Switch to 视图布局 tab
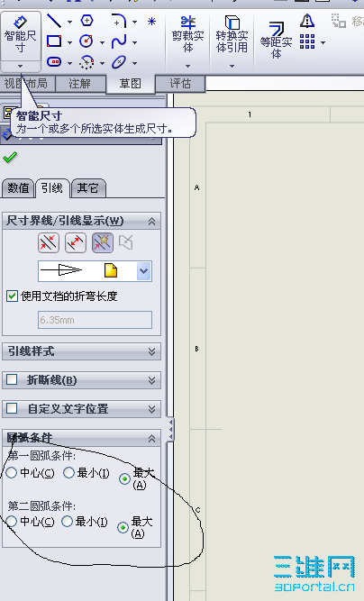Screen dimensions: 364x601 coord(28,84)
